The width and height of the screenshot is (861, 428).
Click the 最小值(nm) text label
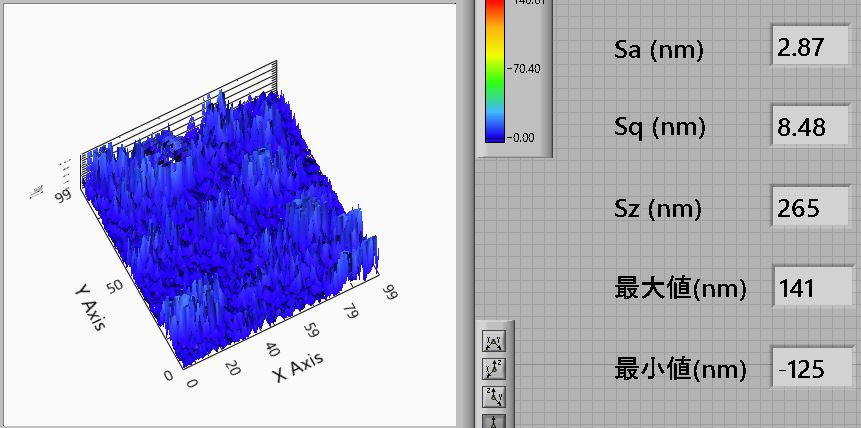[680, 370]
